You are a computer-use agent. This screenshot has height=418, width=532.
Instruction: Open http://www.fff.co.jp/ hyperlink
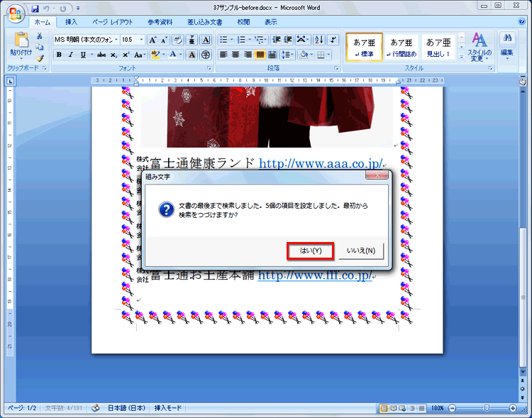315,275
